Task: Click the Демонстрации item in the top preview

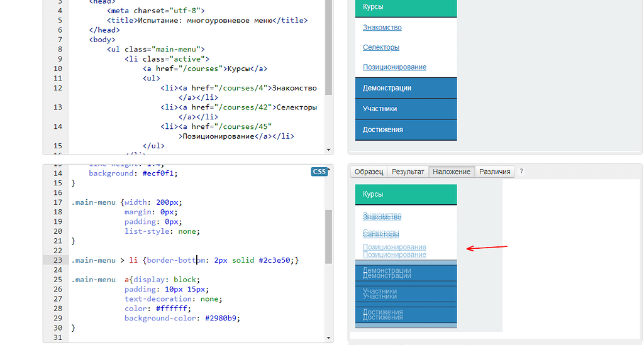Action: [x=406, y=88]
